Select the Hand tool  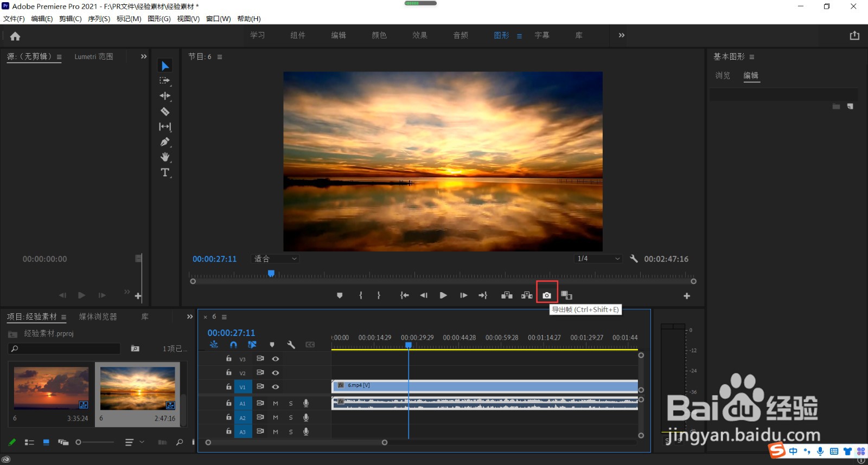click(165, 157)
